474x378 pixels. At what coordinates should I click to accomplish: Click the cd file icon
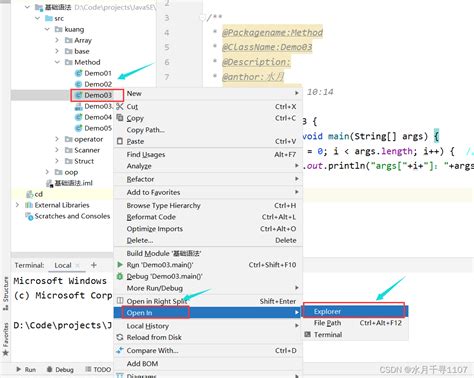(29, 194)
